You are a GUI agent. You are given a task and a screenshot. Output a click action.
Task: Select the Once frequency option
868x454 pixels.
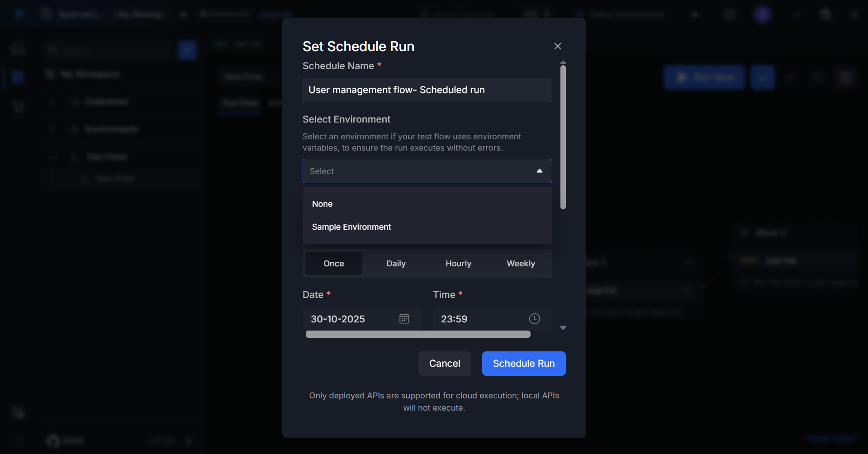333,264
